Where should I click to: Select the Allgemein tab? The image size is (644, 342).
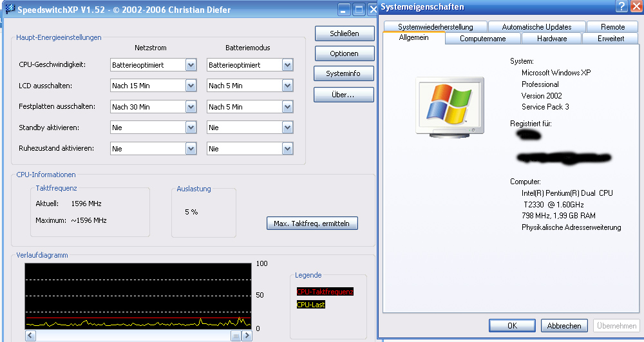tap(413, 37)
